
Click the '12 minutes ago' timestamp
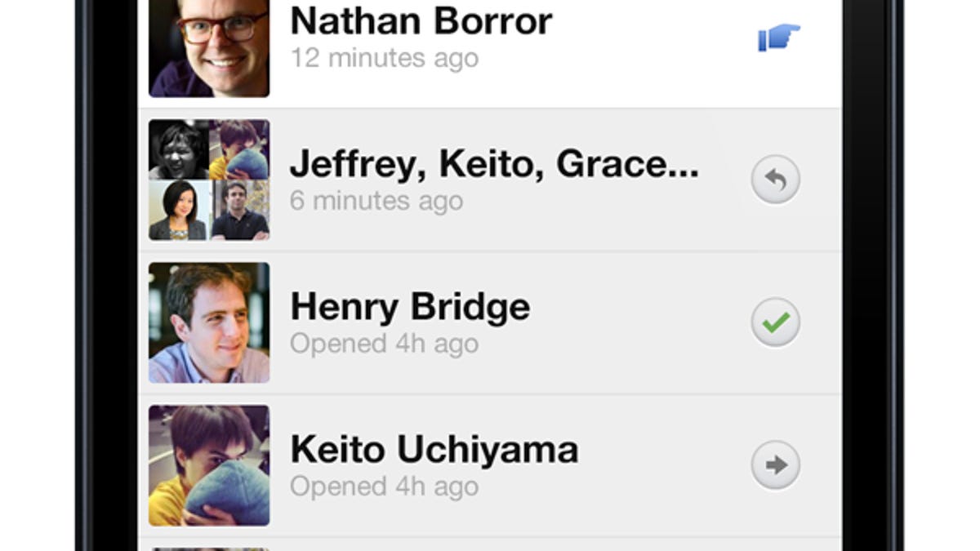point(385,58)
